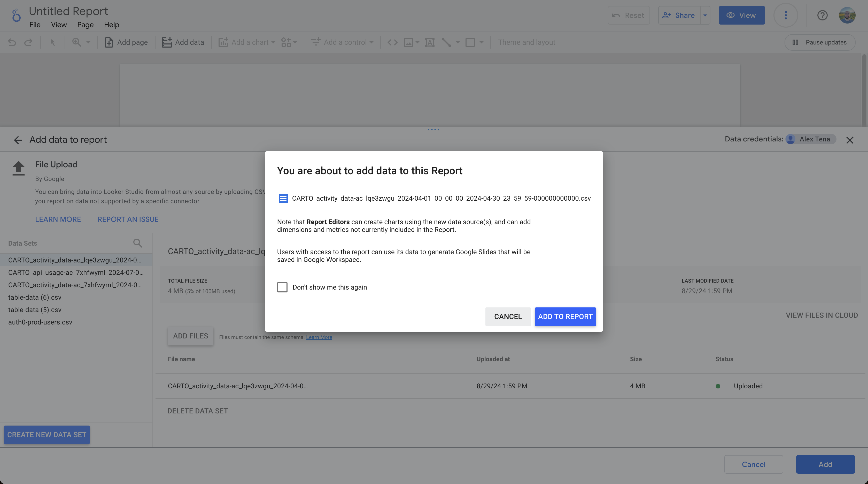Click CANCEL in the dialog

click(x=508, y=317)
